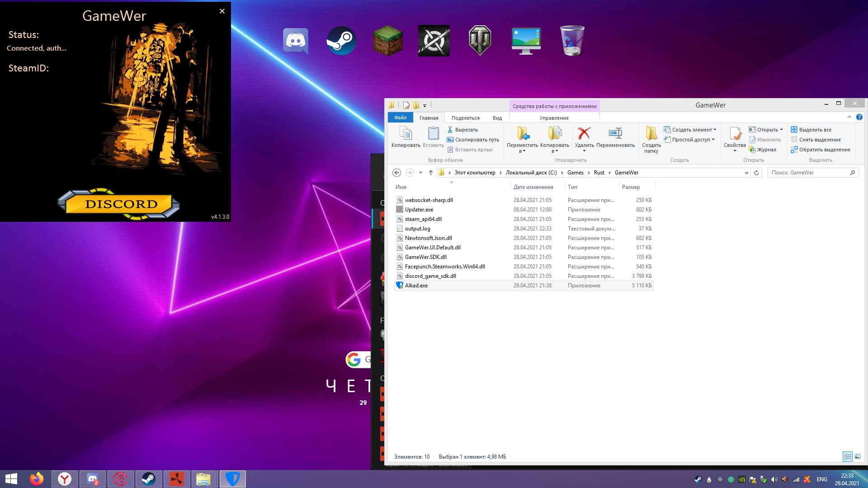
Task: Switch to the Поделиться ribbon tab
Action: (x=465, y=118)
